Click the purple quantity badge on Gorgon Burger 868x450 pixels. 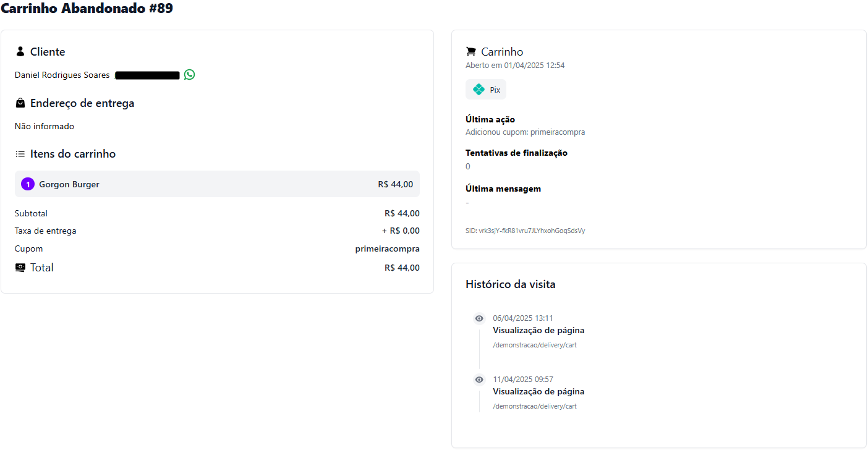click(28, 184)
